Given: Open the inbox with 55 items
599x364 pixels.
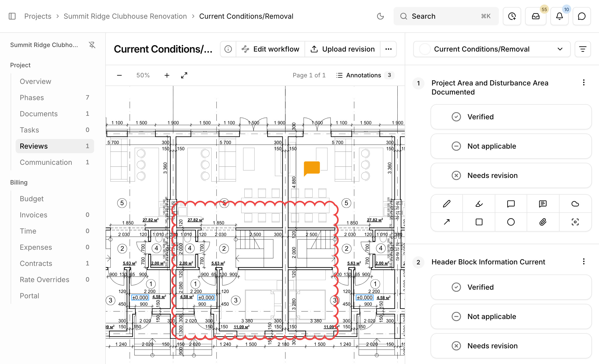Looking at the screenshot, I should [x=536, y=16].
